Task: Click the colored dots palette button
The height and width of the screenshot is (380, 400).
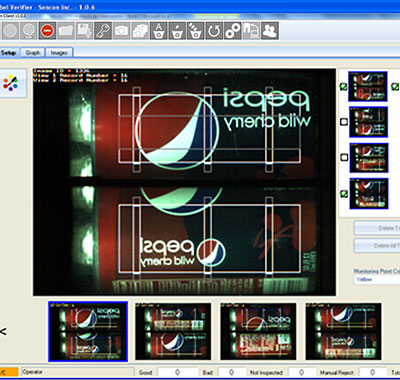Action: [11, 83]
